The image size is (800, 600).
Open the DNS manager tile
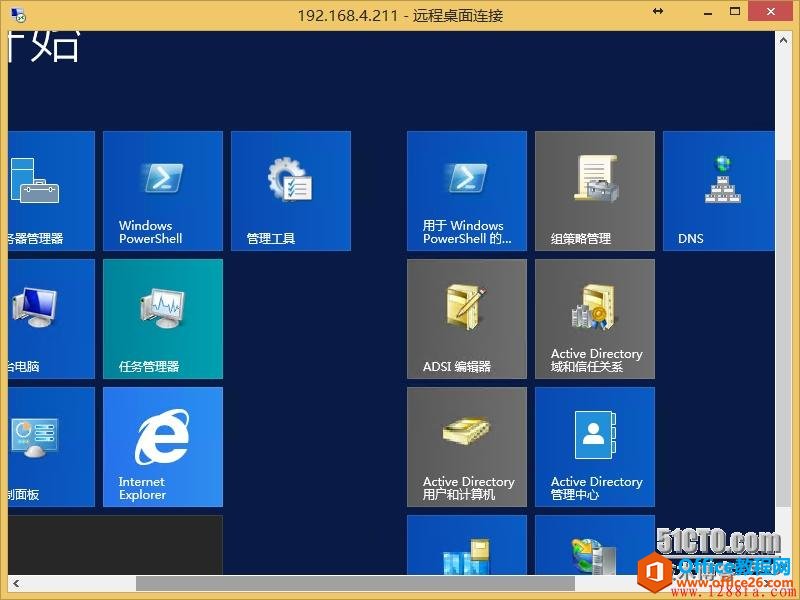pyautogui.click(x=718, y=190)
